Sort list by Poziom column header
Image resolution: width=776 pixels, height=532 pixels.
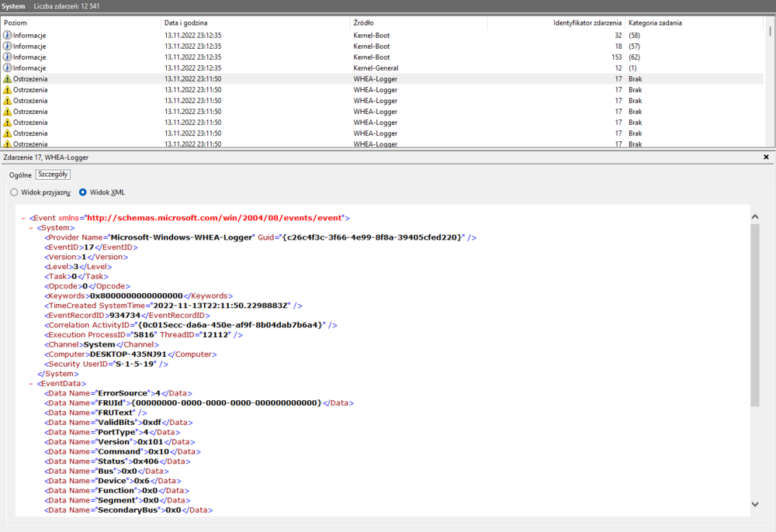[81, 22]
